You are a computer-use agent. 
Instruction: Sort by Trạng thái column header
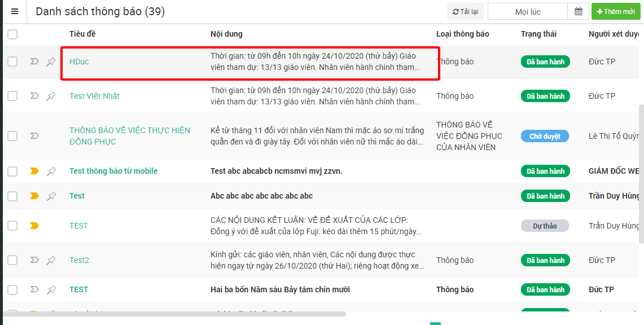[538, 34]
